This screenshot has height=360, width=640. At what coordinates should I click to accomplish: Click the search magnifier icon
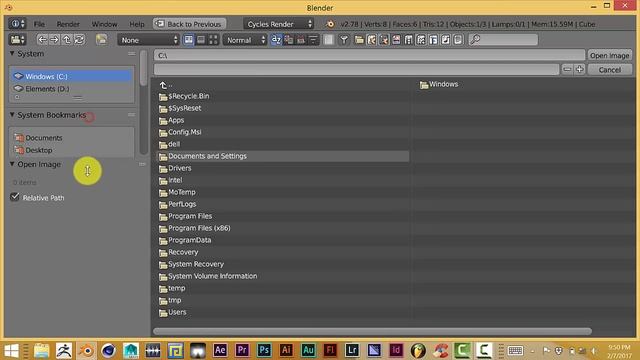[x=475, y=40]
